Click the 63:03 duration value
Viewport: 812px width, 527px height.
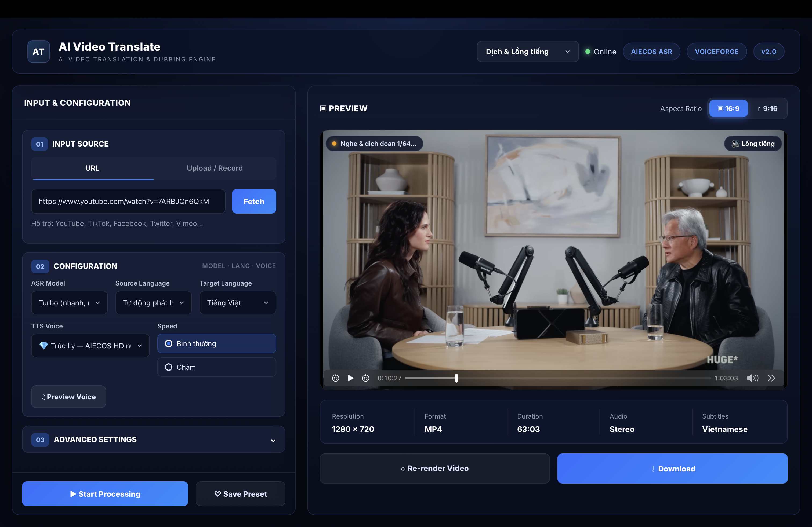click(x=528, y=429)
